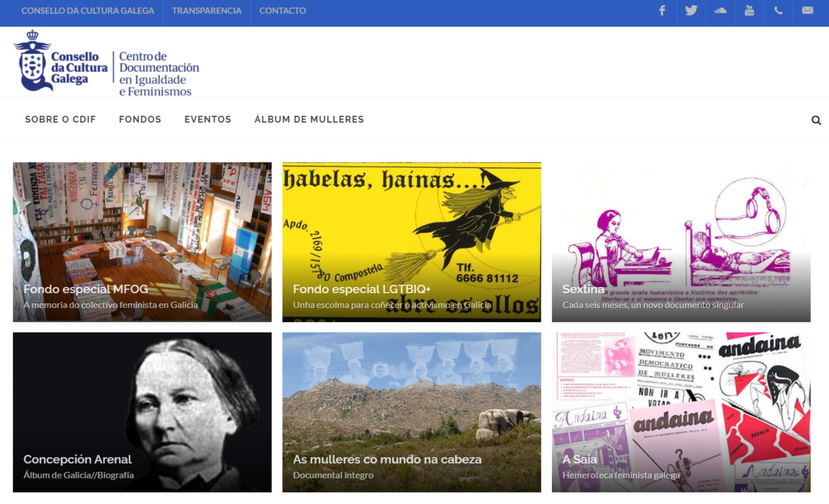This screenshot has height=504, width=829.
Task: Open the Sextina document tile
Action: point(681,242)
